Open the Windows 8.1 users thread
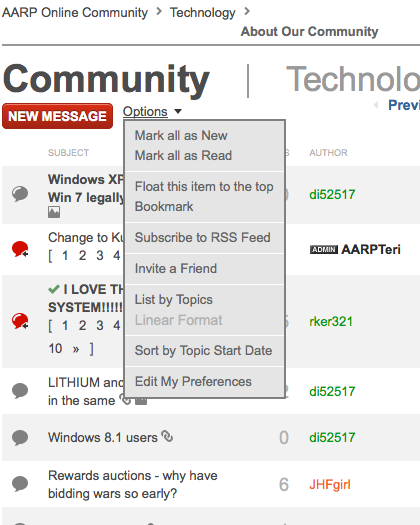Viewport: 420px width, 525px height. click(x=102, y=438)
